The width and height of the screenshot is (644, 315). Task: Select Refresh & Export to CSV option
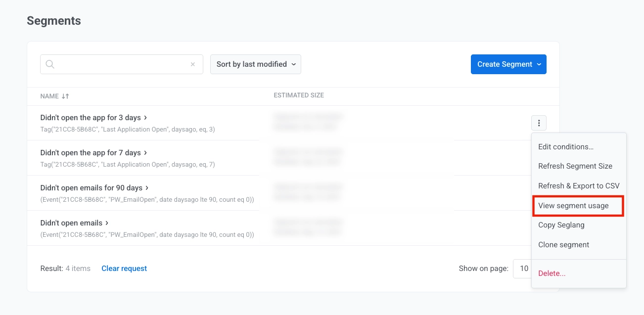[579, 186]
